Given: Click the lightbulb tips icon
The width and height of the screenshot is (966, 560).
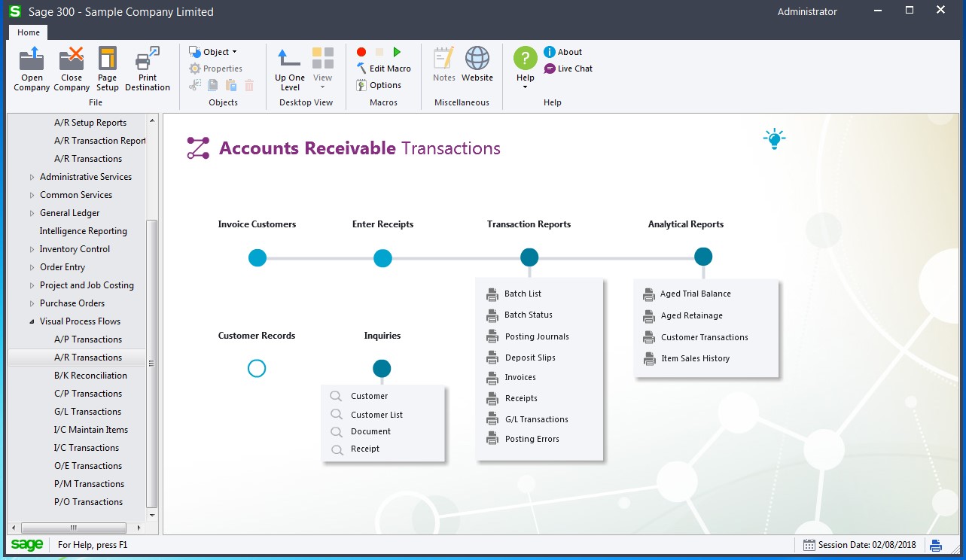Looking at the screenshot, I should (773, 139).
